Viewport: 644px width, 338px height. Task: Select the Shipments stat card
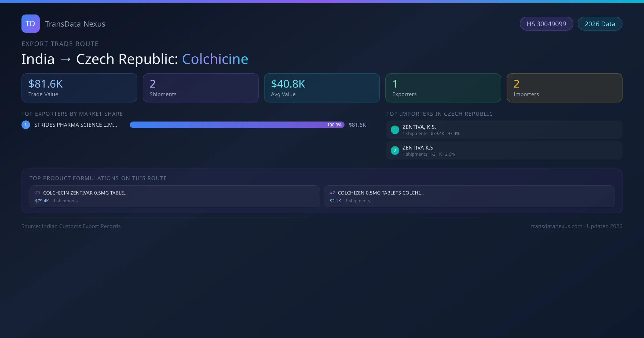(200, 88)
